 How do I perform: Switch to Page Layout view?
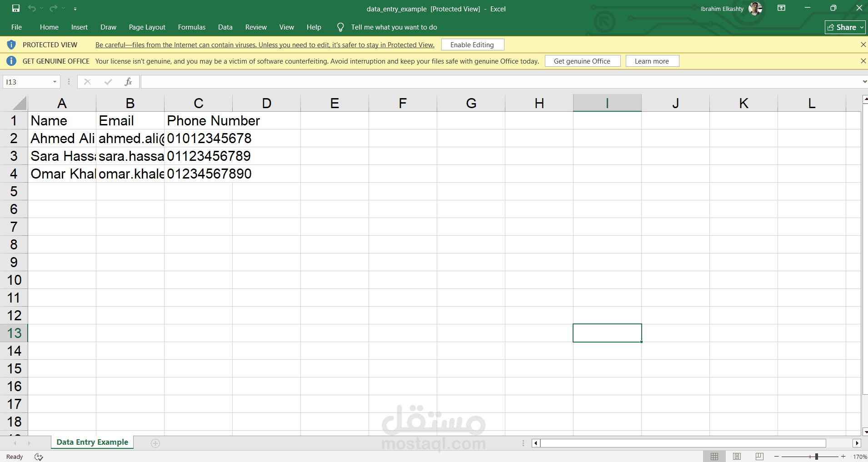(737, 457)
